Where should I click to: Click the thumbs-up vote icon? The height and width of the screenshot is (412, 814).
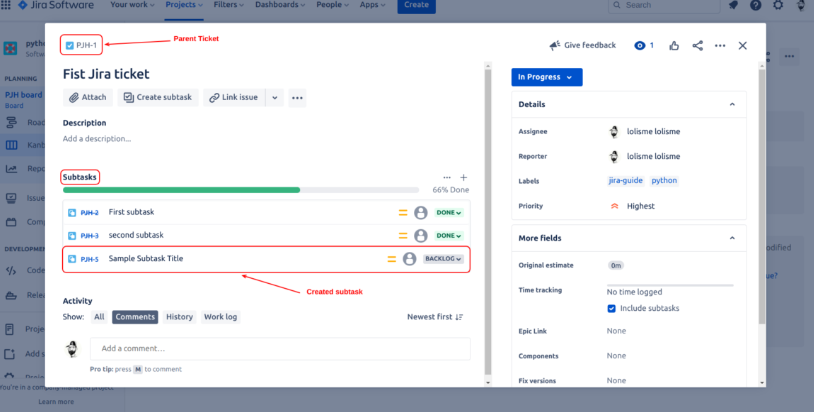[x=675, y=46]
